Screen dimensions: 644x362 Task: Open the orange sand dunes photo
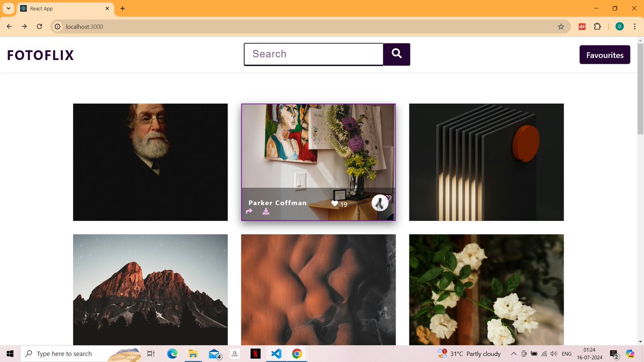coord(318,290)
